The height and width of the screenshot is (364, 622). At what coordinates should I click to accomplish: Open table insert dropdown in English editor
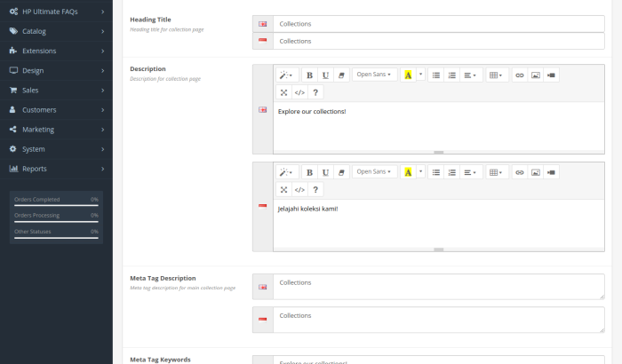click(x=497, y=75)
